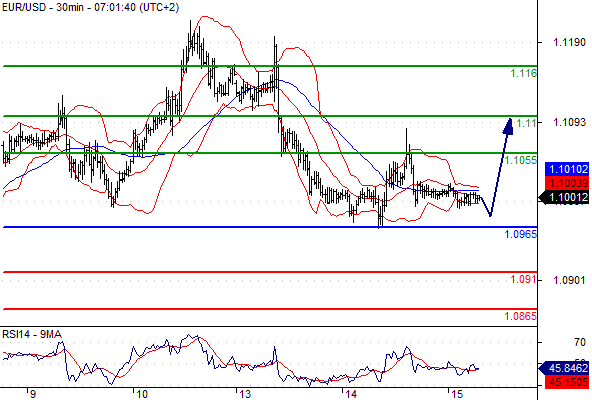Click the red 1.10039 price tag
The width and height of the screenshot is (592, 405).
coord(567,183)
